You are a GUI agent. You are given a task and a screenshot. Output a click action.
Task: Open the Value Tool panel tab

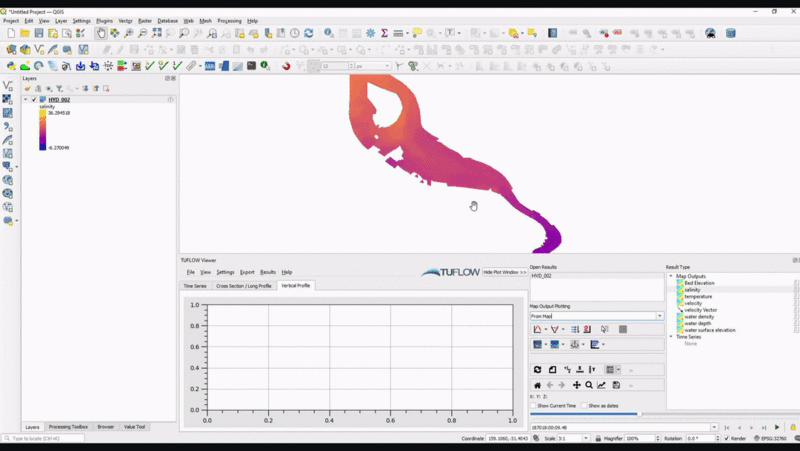click(134, 427)
